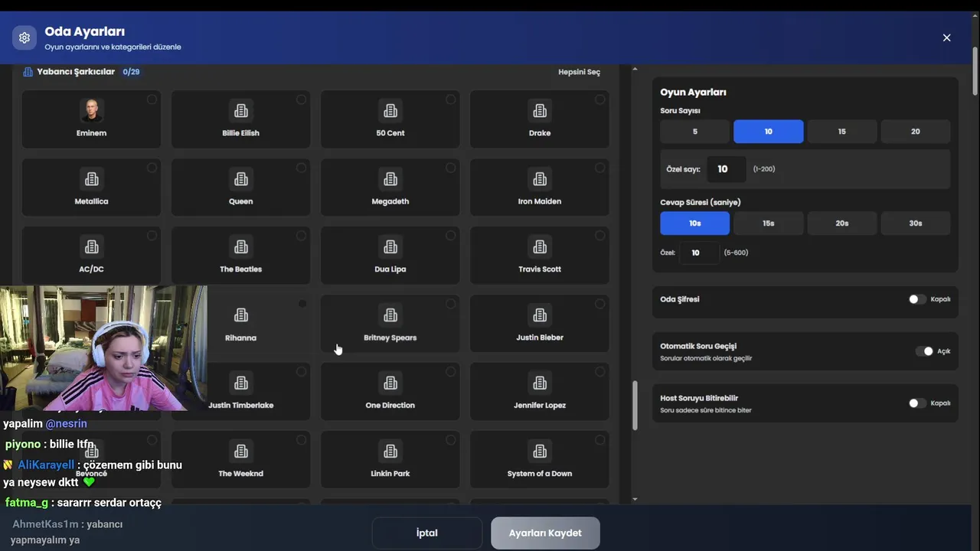Image resolution: width=980 pixels, height=551 pixels.
Task: Click the AC/DC card icon
Action: pos(92,246)
